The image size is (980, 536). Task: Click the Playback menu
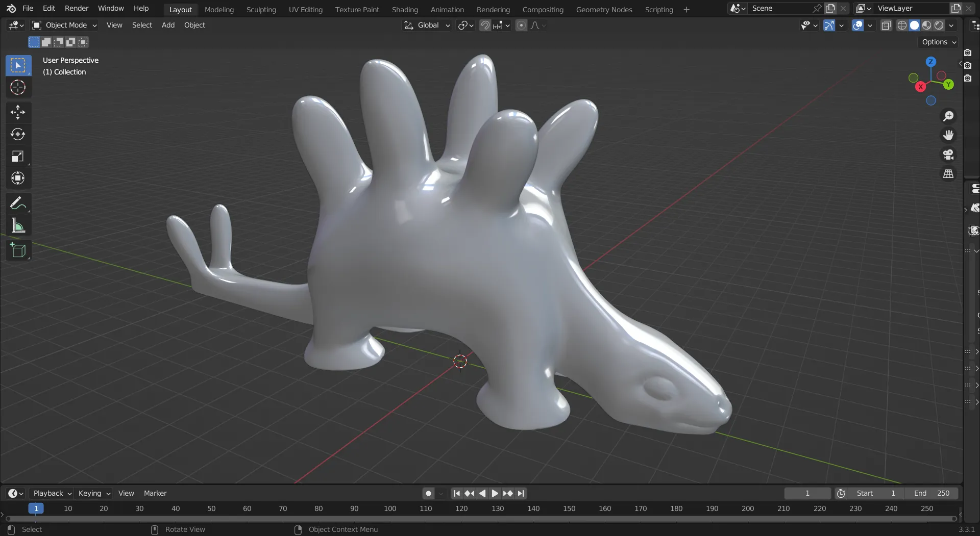coord(48,493)
